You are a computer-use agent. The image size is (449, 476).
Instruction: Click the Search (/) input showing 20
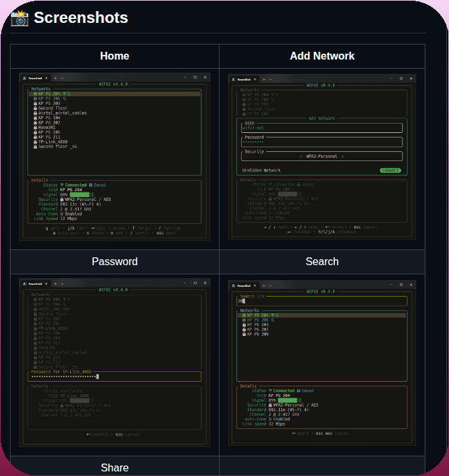click(322, 301)
